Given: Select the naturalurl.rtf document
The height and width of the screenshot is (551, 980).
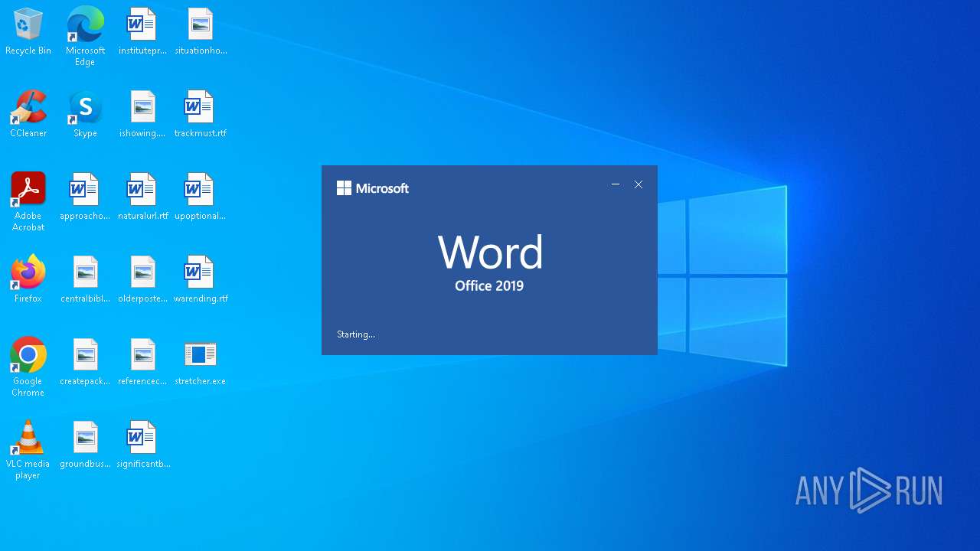Looking at the screenshot, I should (142, 197).
